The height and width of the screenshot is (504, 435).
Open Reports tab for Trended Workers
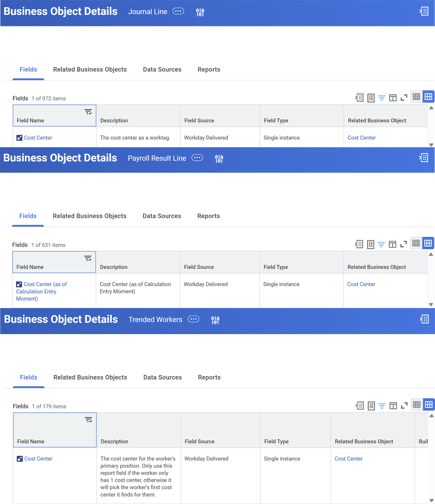pyautogui.click(x=209, y=377)
